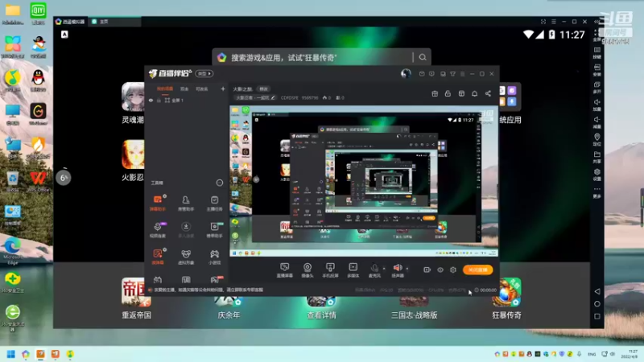Open the ranking assistant tool (榜单助手)
Image resolution: width=644 pixels, height=362 pixels.
click(214, 230)
